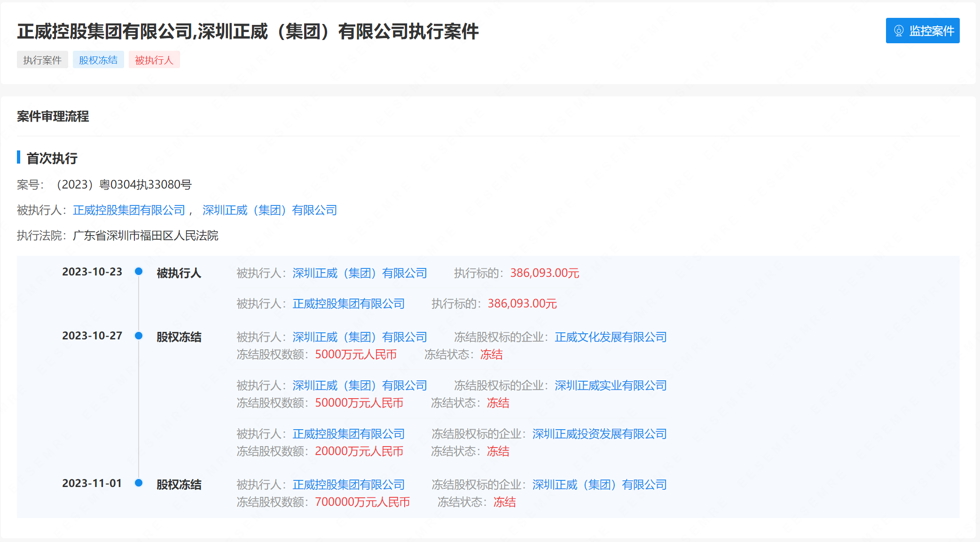Viewport: 980px width, 542px height.
Task: Open 深圳正威（集团）有限公司 link in first 2023-10-23 entry
Action: click(x=360, y=273)
